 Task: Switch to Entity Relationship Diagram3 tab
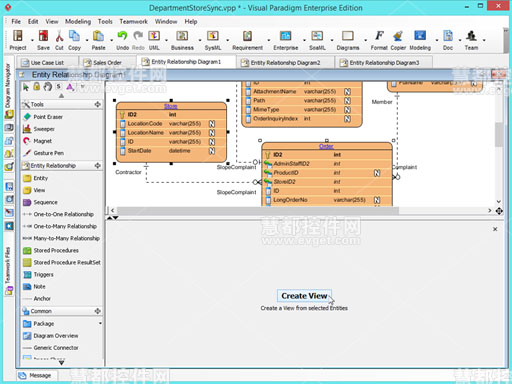[x=384, y=63]
